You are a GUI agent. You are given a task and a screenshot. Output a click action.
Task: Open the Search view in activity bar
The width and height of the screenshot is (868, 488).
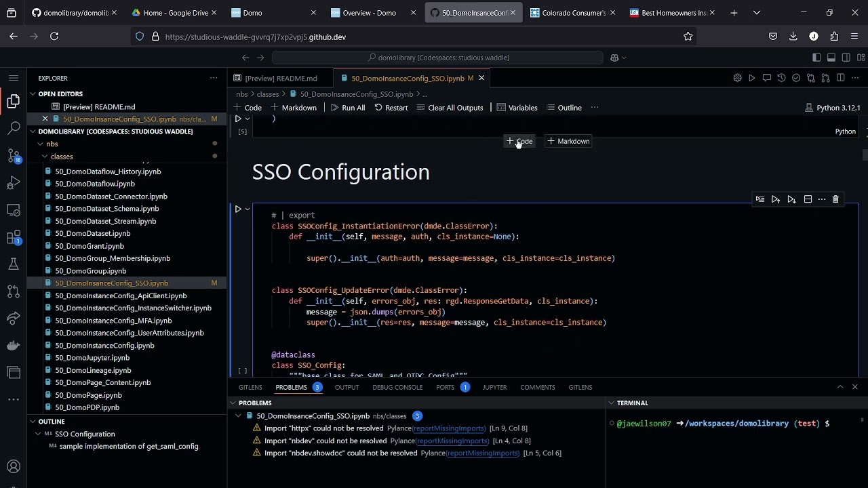click(x=14, y=128)
